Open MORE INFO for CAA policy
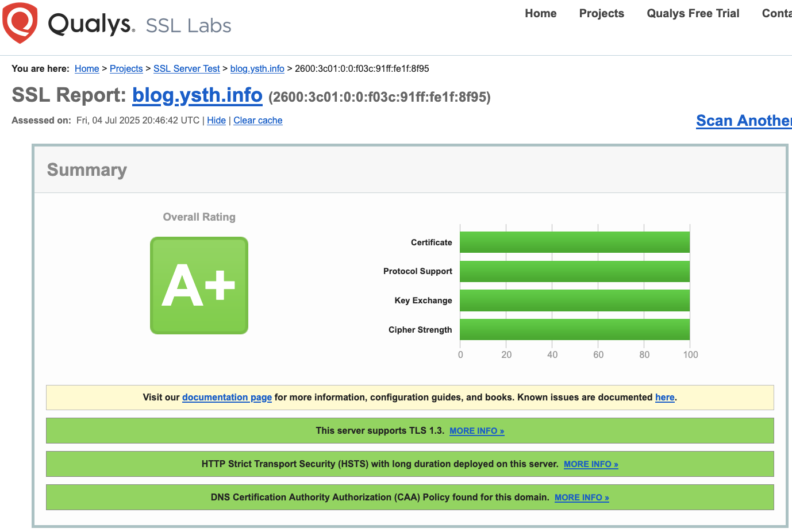The width and height of the screenshot is (792, 532). point(582,498)
